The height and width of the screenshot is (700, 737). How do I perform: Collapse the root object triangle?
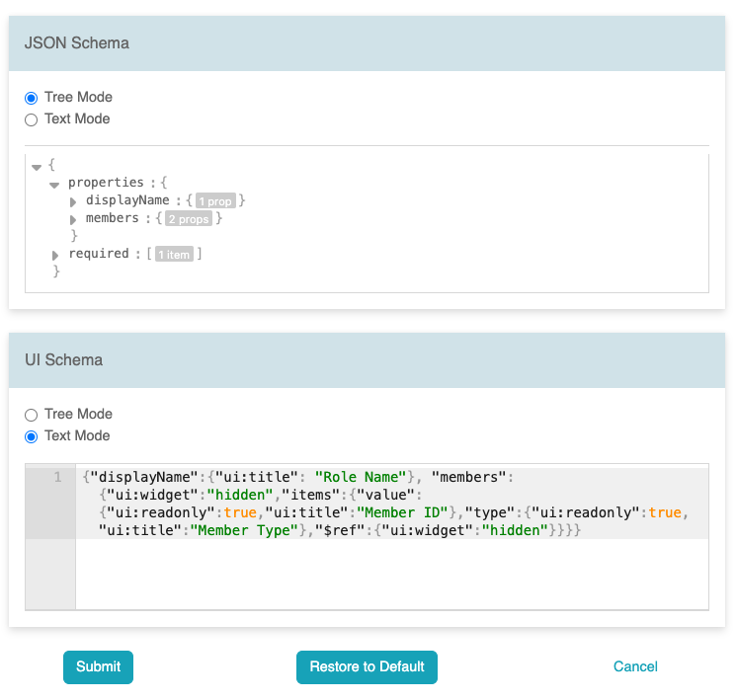coord(37,167)
